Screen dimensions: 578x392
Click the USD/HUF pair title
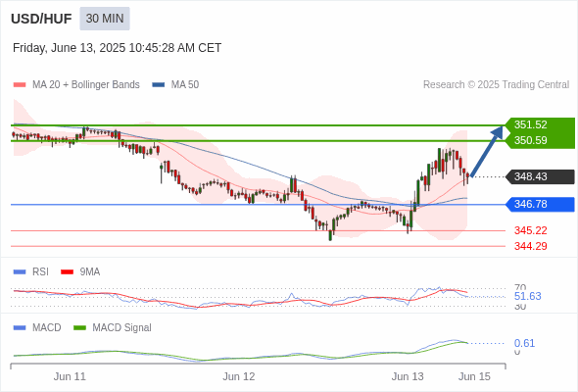[x=41, y=19]
